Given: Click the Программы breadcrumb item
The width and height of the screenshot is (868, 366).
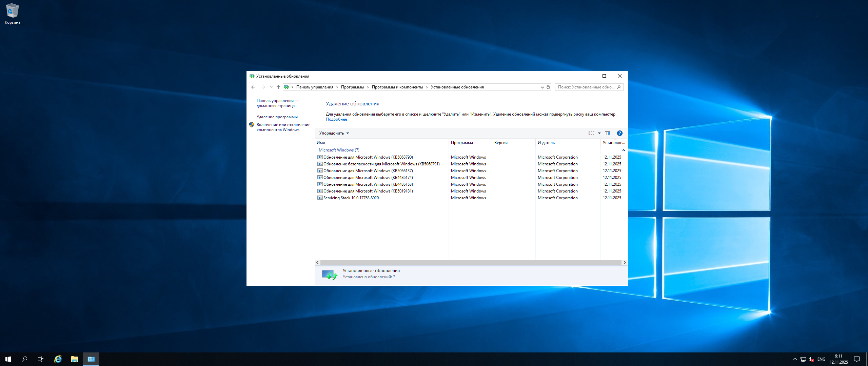Looking at the screenshot, I should point(352,87).
